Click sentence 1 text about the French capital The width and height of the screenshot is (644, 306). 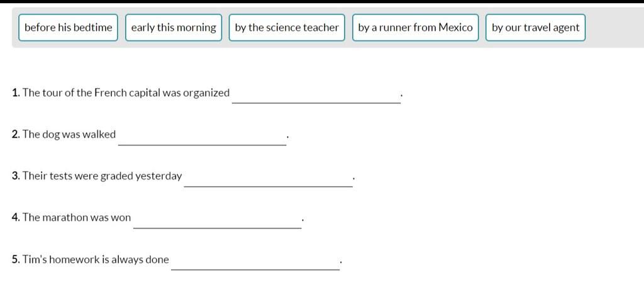(126, 93)
